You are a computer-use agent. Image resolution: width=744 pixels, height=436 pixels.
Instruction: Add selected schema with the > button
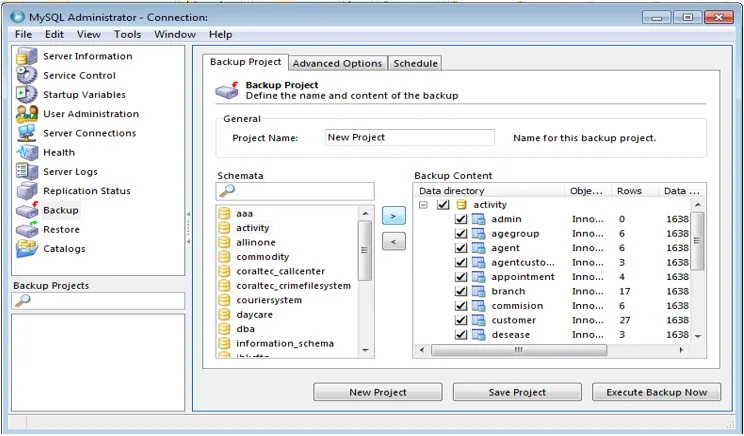pos(394,216)
